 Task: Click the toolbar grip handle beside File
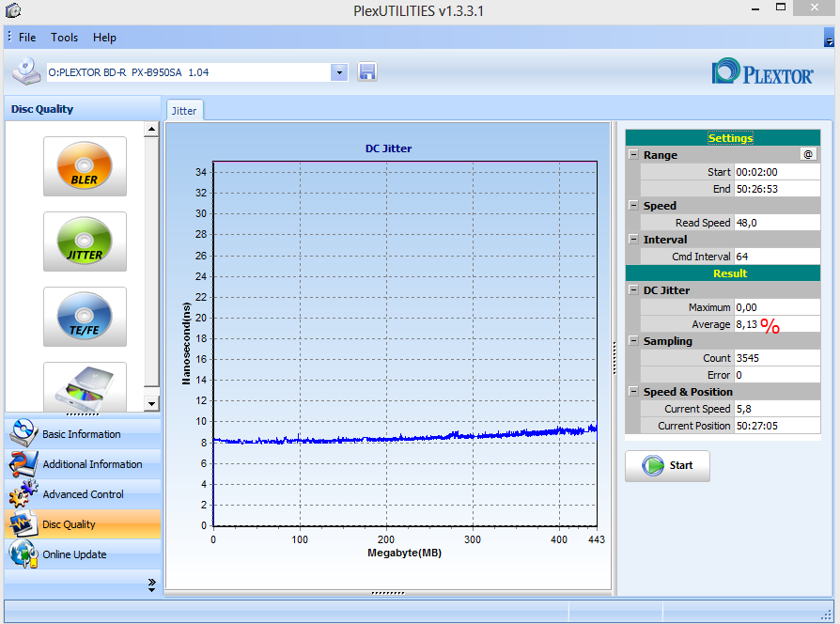coord(9,37)
